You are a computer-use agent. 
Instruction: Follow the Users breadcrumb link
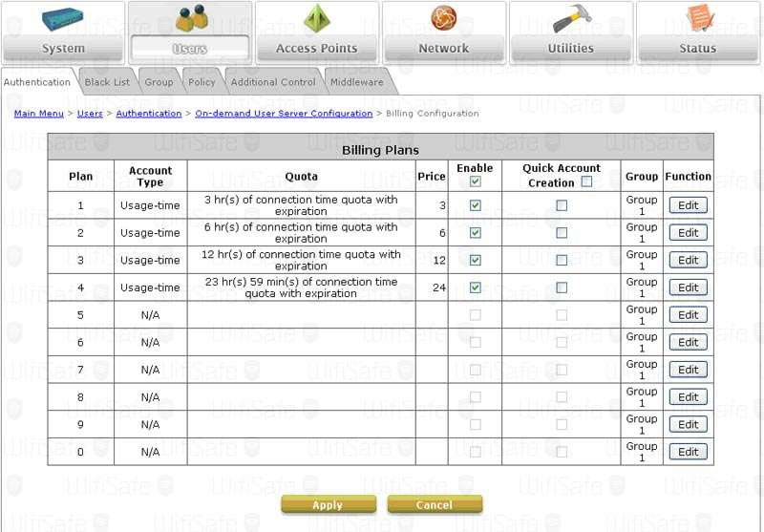pos(90,114)
